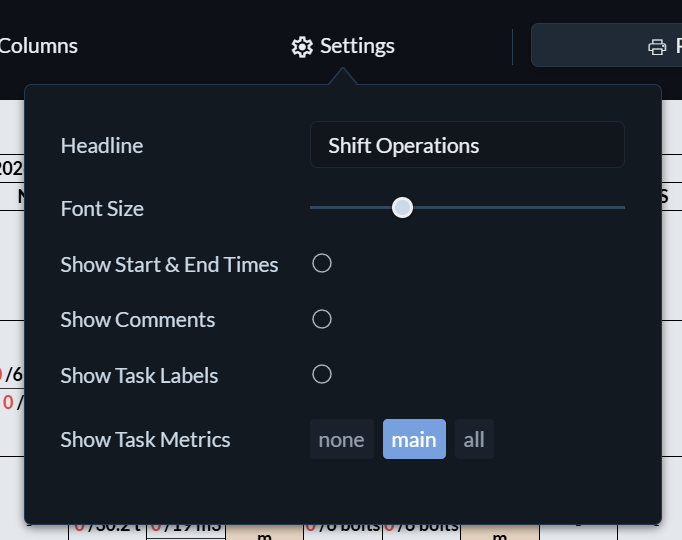
Task: Open the Columns menu
Action: coord(38,46)
